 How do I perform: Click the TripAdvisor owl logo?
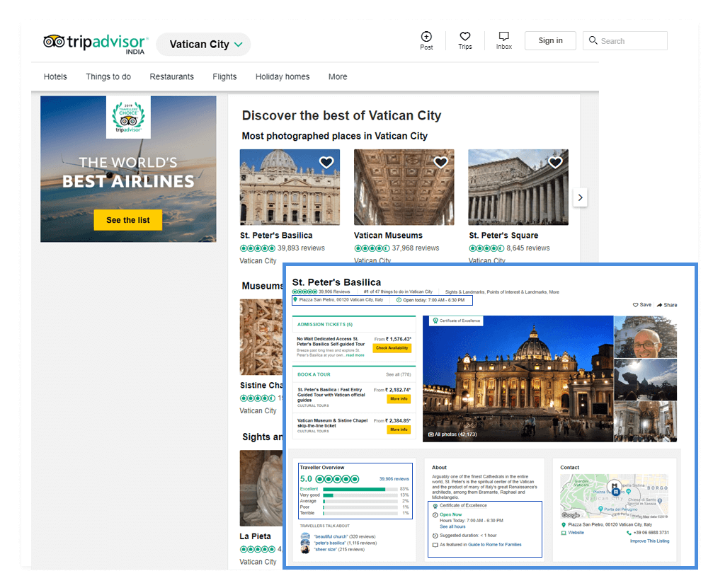(54, 42)
